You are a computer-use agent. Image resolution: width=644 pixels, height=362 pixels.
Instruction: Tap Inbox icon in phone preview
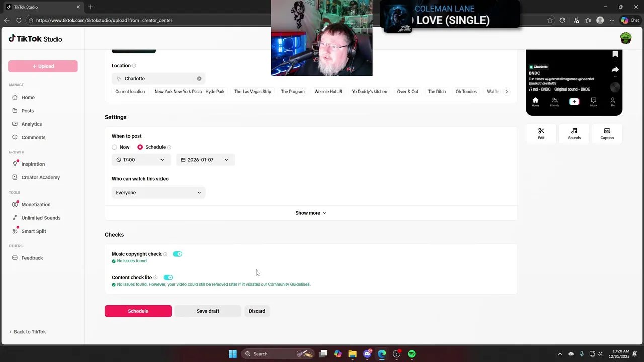[x=593, y=102]
